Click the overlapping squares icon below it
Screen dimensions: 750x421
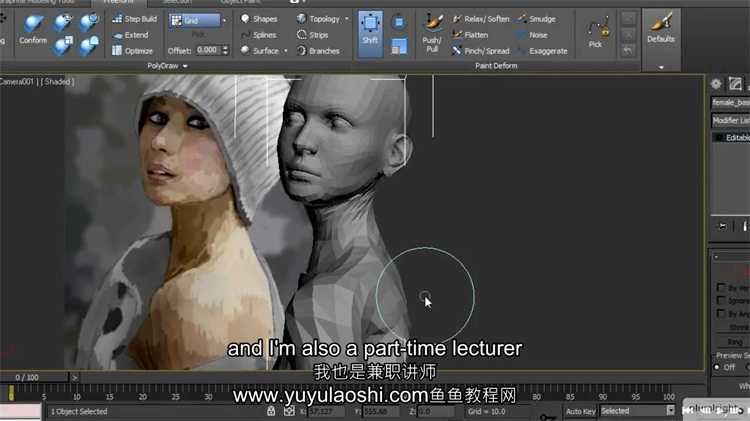pos(398,47)
